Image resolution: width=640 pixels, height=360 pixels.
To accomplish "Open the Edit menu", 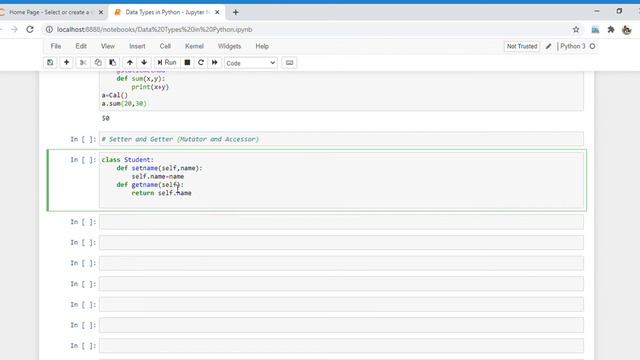I will point(81,46).
